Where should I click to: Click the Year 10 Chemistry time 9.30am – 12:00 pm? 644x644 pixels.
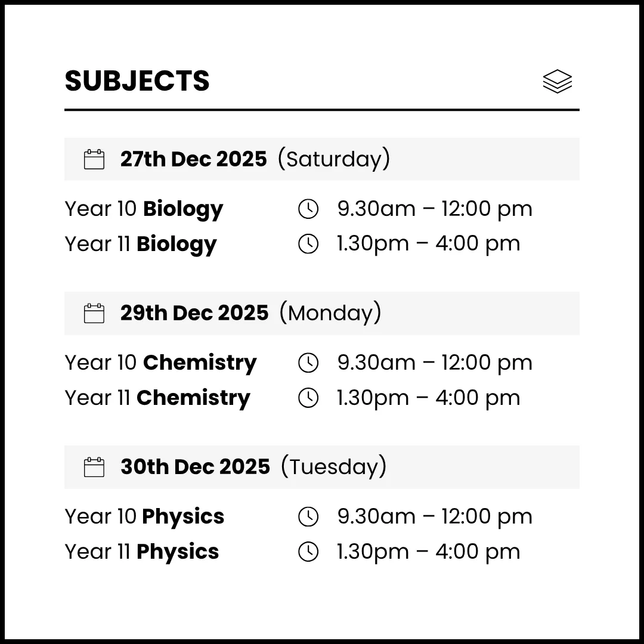435,363
